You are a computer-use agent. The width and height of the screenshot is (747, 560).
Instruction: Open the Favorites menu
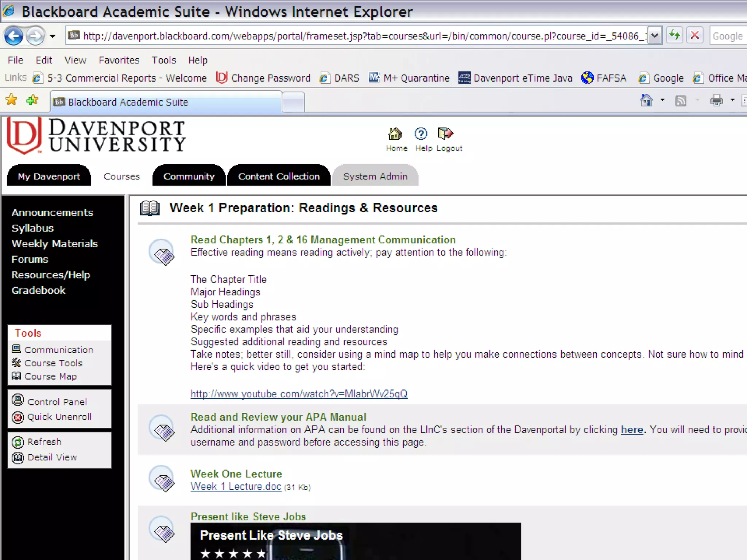click(x=119, y=60)
